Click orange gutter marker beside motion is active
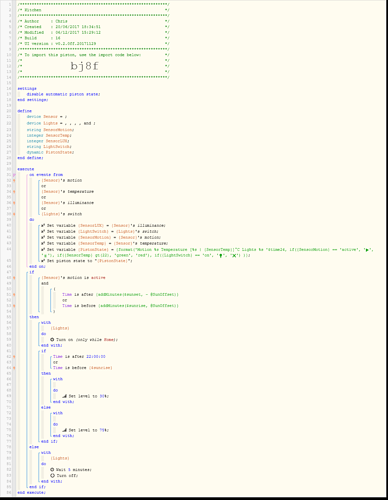388x500 pixels. pyautogui.click(x=14, y=278)
